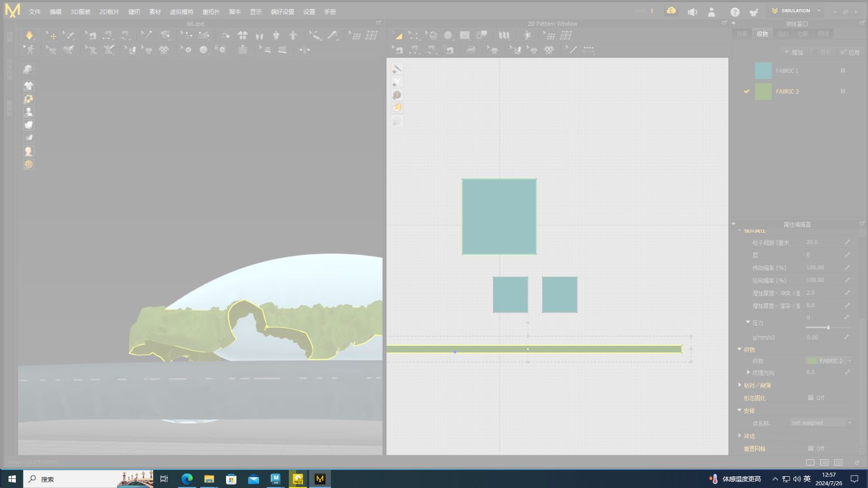
Task: Select the FABRIC 1 row
Action: pos(797,71)
